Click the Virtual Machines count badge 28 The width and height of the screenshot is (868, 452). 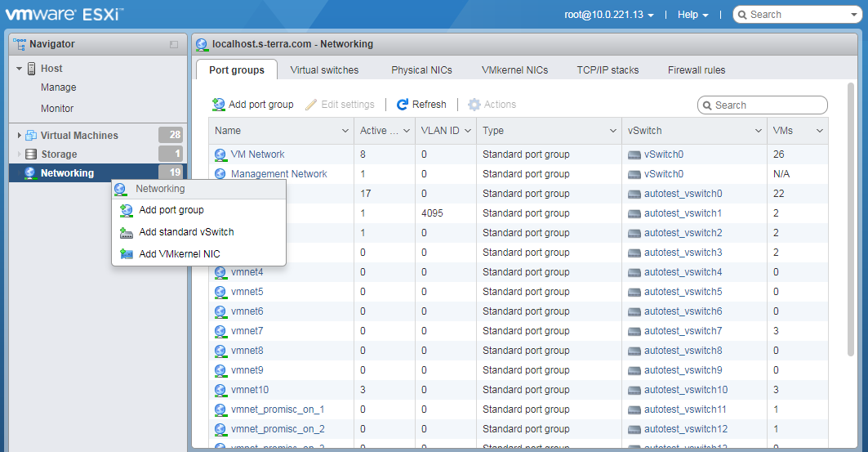[x=171, y=135]
